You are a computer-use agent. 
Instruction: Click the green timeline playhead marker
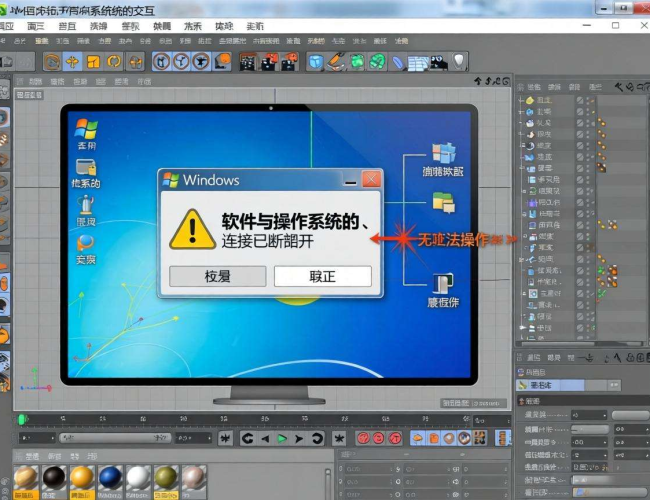point(21,420)
